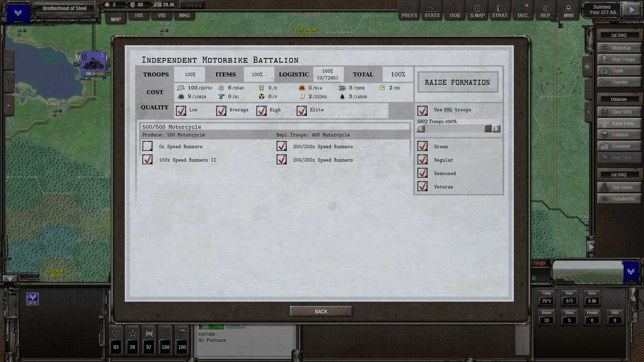644x362 pixels.
Task: Toggle the Seasoned experience checkbox
Action: pyautogui.click(x=423, y=173)
